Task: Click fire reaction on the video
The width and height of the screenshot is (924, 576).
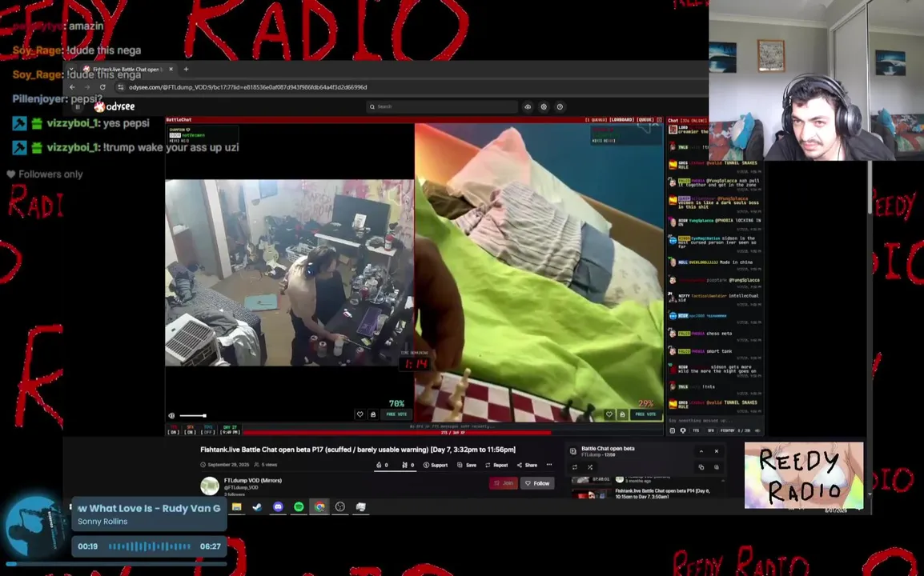Action: (x=382, y=465)
